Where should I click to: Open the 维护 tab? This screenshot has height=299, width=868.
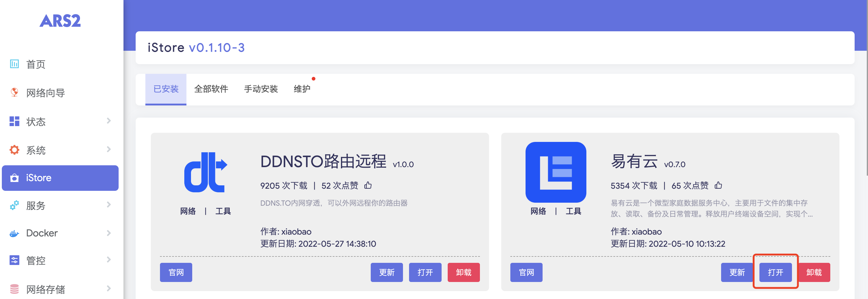click(x=302, y=89)
